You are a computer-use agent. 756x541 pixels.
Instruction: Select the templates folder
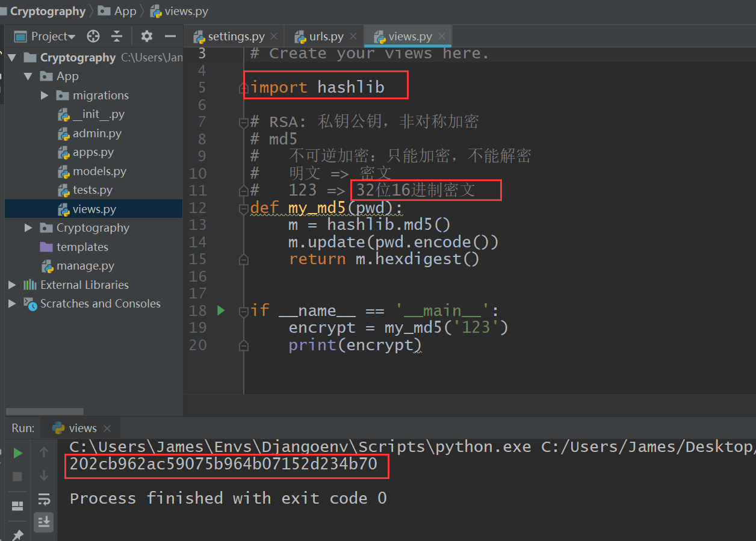(x=82, y=247)
